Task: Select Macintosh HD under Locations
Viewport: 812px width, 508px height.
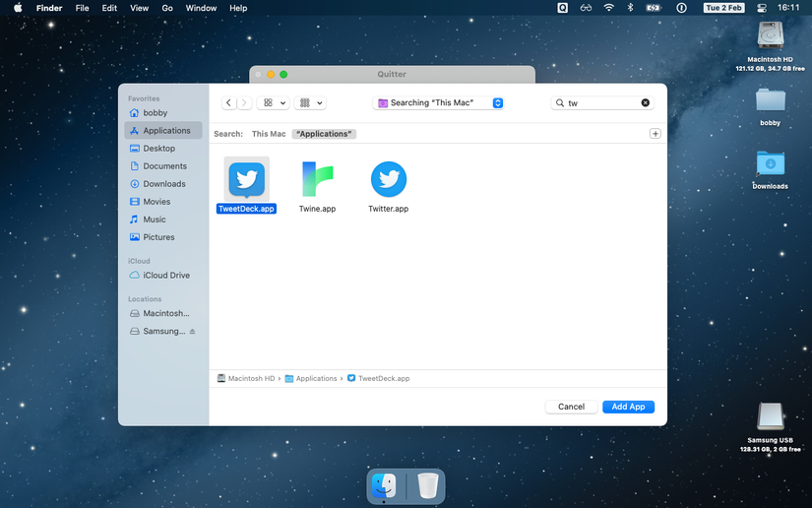Action: click(163, 313)
